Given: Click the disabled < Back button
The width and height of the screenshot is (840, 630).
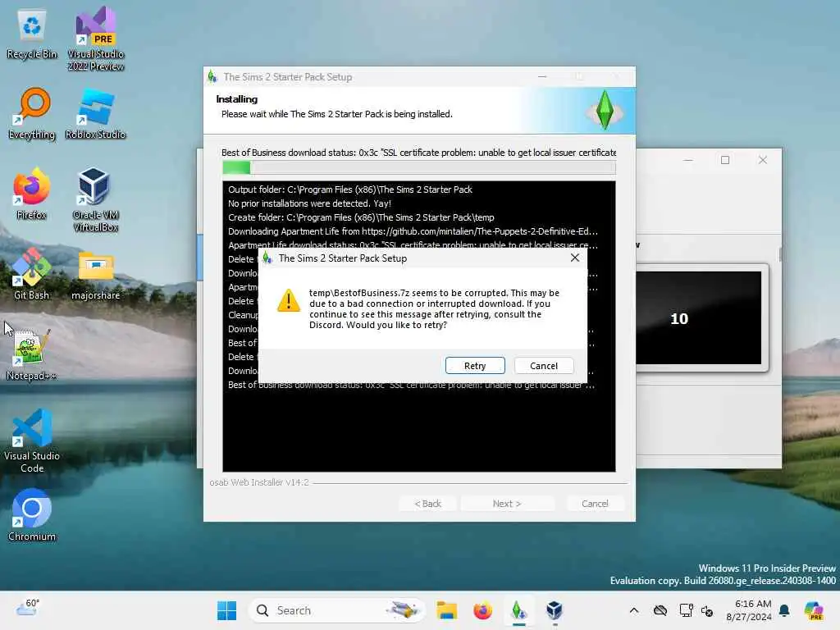Looking at the screenshot, I should tap(427, 504).
